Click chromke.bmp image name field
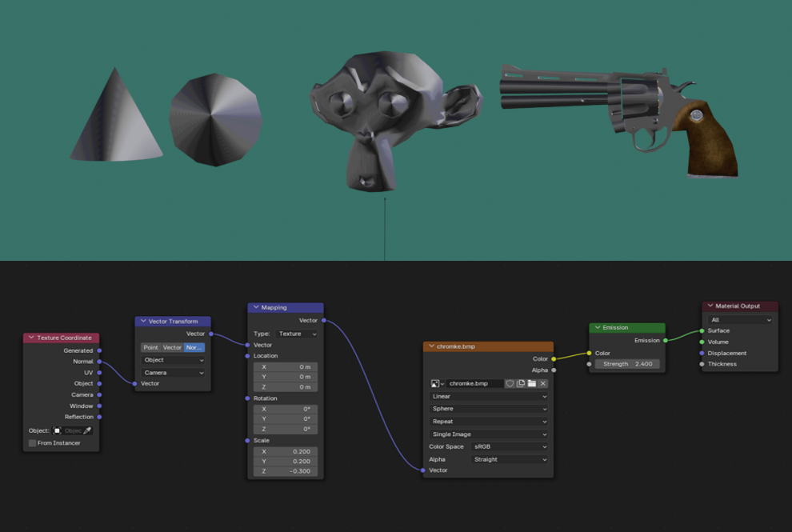This screenshot has width=792, height=532. (x=474, y=383)
